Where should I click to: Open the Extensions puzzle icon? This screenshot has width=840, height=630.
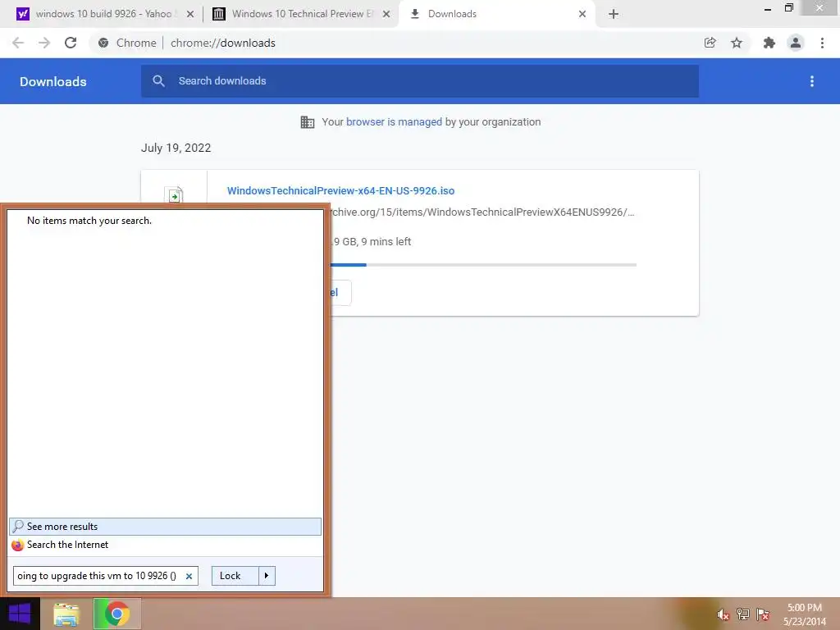point(769,43)
